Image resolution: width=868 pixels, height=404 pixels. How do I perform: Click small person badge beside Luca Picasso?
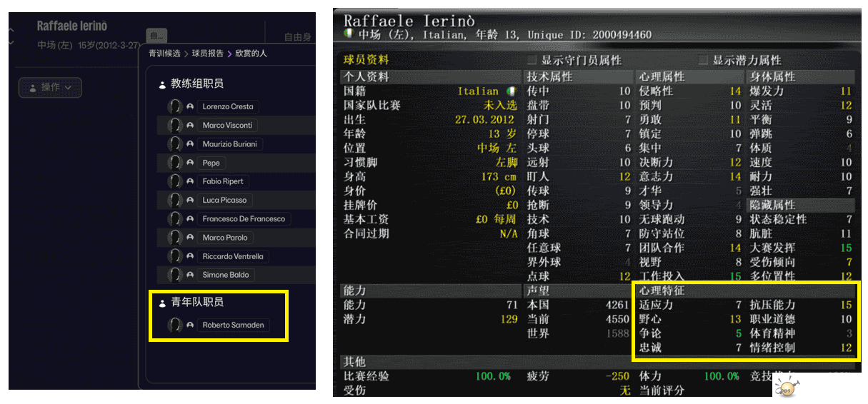tap(190, 200)
